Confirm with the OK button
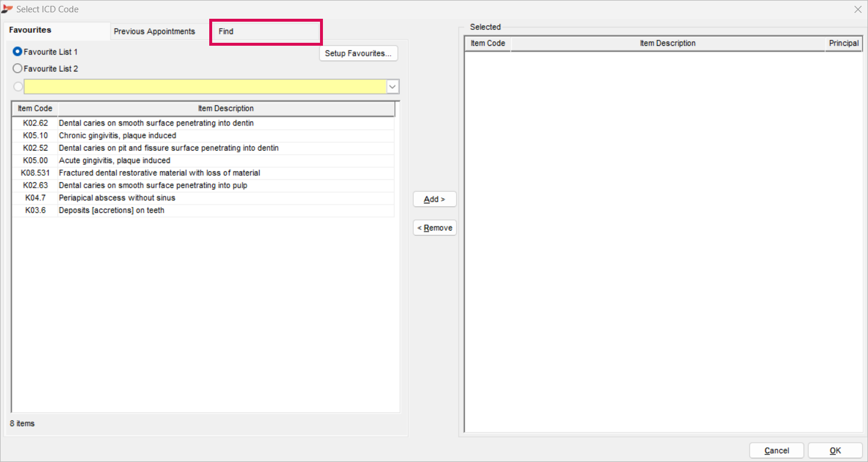 (x=835, y=451)
